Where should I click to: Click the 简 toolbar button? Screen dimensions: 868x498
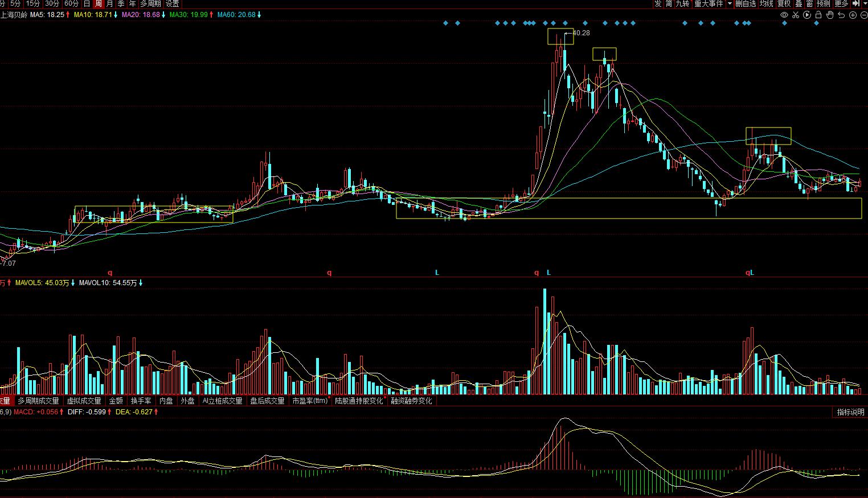[669, 3]
